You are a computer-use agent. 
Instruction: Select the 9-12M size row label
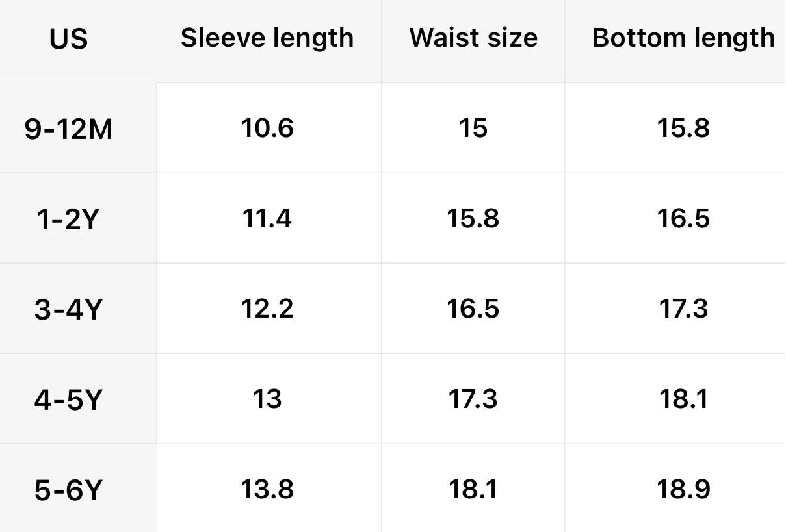69,130
